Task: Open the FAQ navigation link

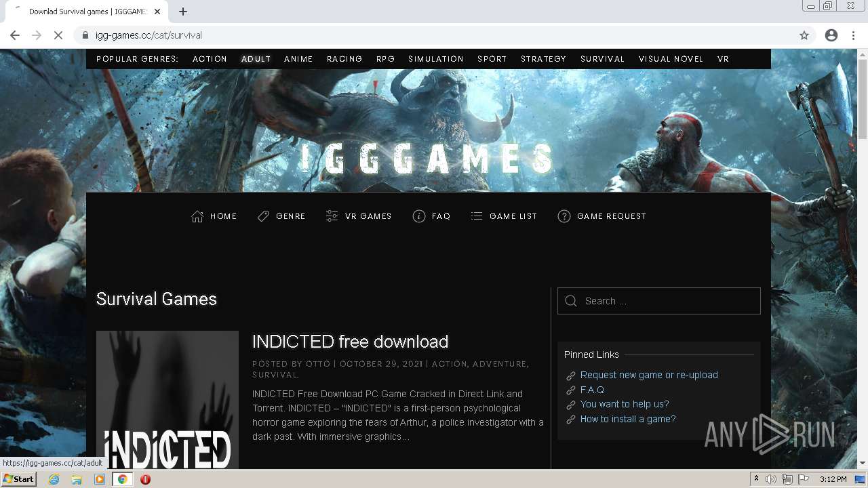Action: click(x=441, y=216)
